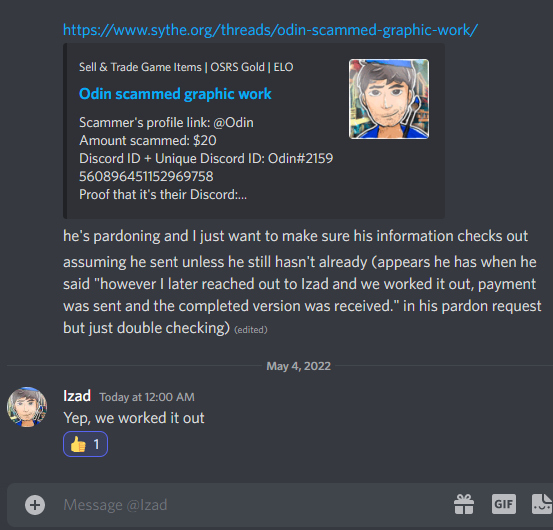The image size is (553, 530).
Task: Open the sticker picker icon
Action: (542, 504)
